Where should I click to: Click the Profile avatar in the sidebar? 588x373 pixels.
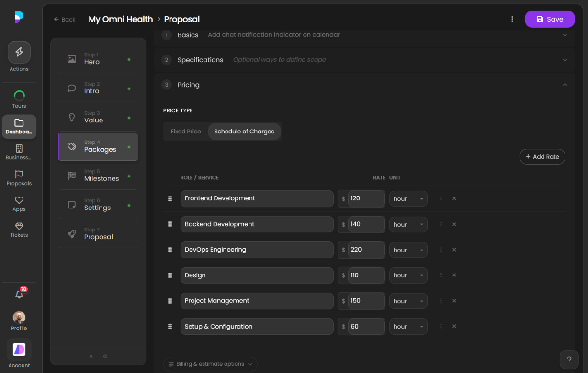[19, 317]
